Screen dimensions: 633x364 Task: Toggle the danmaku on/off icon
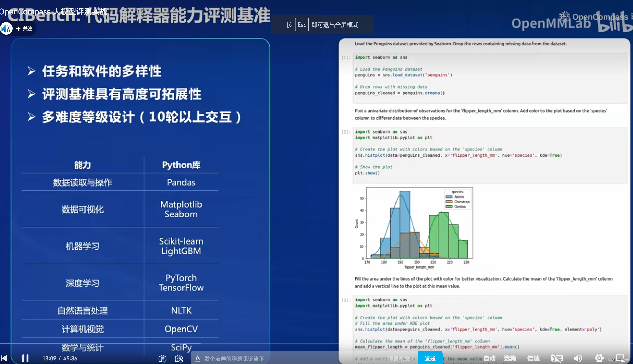point(162,359)
